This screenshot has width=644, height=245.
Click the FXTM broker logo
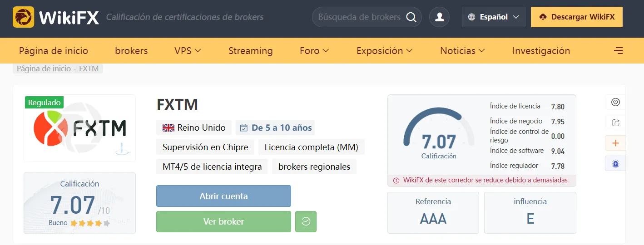[80, 128]
